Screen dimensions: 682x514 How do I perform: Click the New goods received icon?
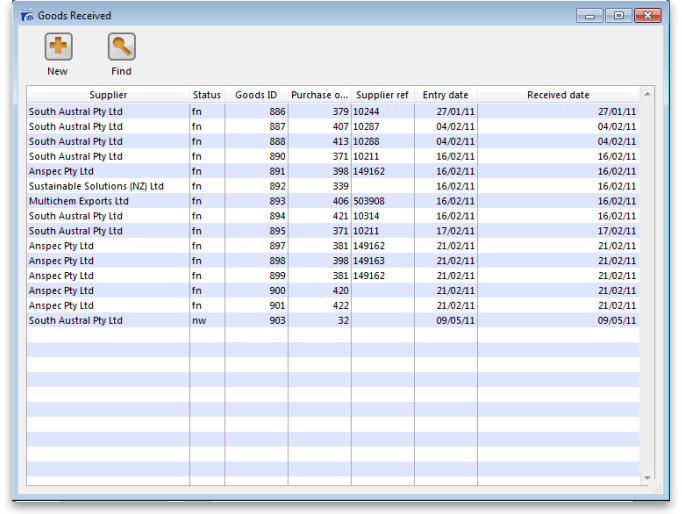58,47
